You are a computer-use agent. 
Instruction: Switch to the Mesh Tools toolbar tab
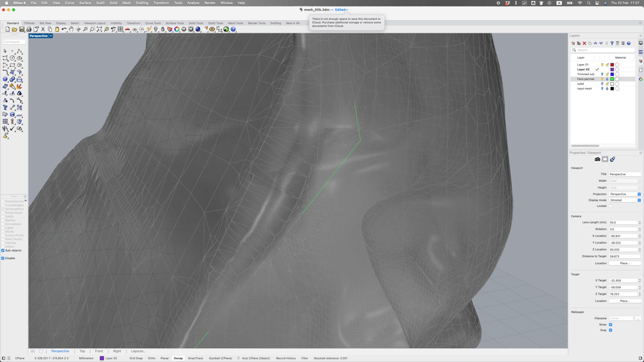tap(235, 23)
